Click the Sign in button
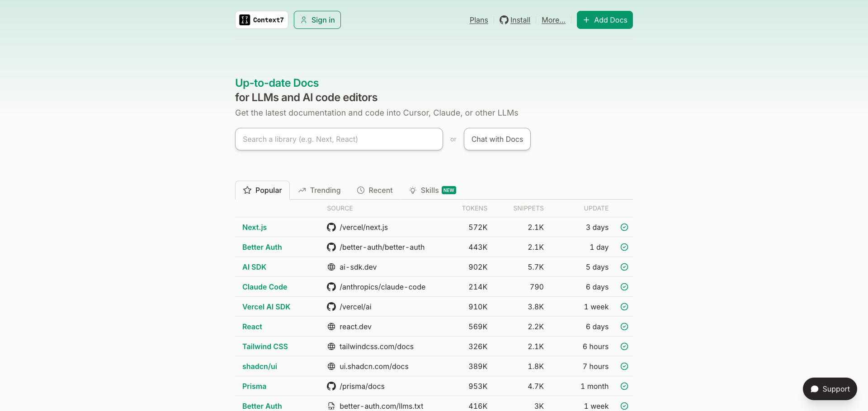 coord(317,20)
